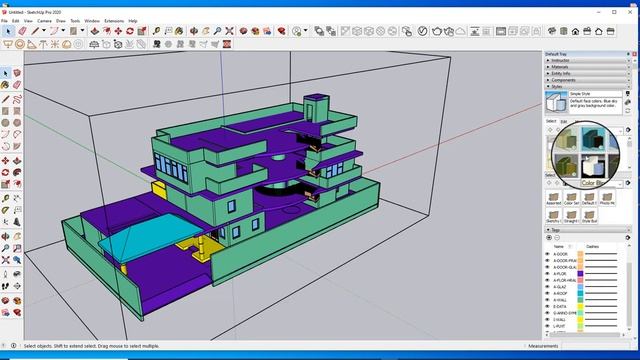Hide the A-DOOR tag
640x360 pixels.
pyautogui.click(x=548, y=254)
